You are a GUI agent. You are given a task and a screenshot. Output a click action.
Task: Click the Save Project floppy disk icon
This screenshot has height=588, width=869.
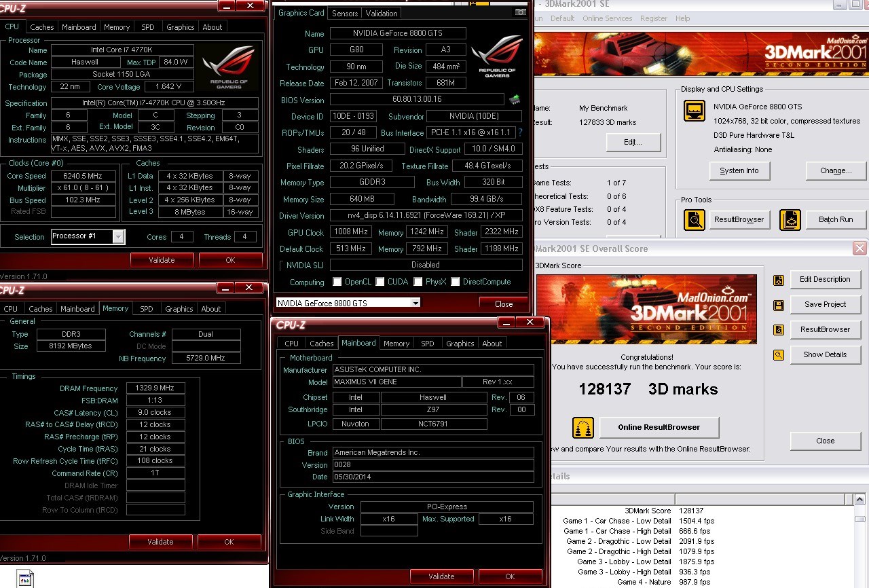tap(779, 305)
